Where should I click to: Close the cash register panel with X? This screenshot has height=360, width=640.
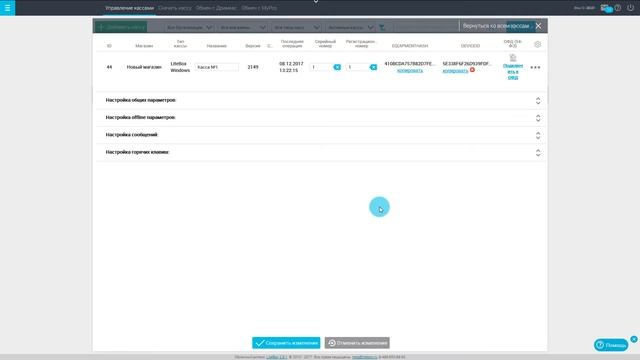[x=538, y=26]
